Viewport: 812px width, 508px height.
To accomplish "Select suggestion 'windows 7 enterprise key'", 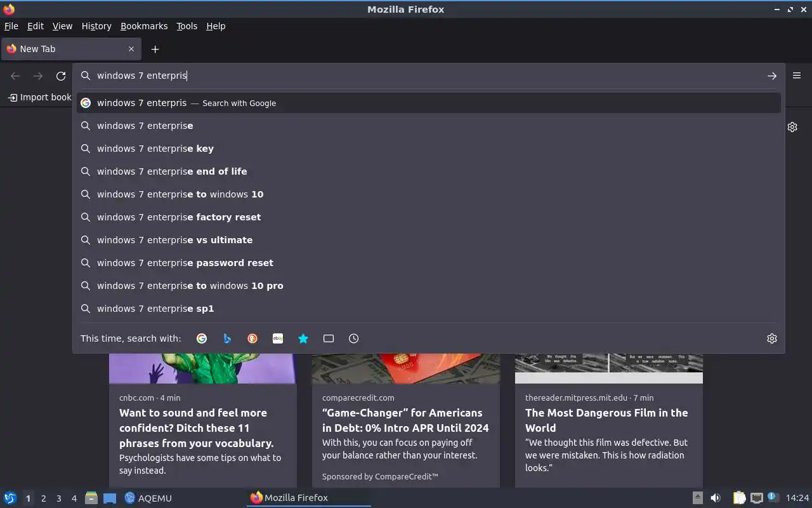I will [429, 149].
